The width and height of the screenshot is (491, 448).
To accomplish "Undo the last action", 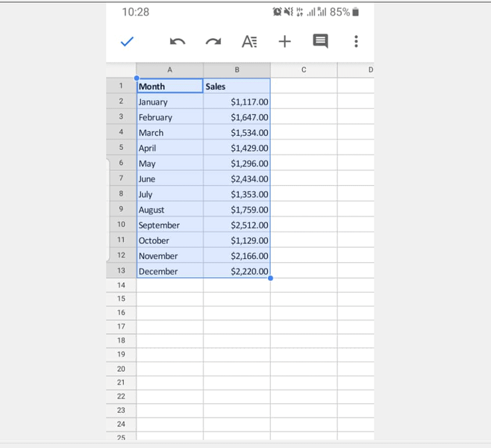I will [178, 42].
